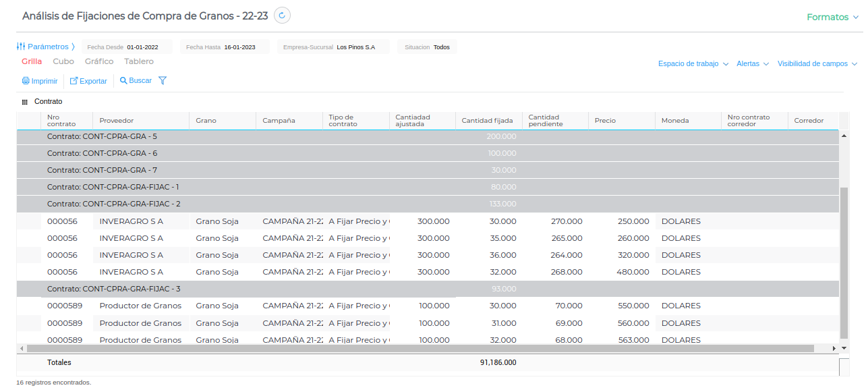Click the refresh icon beside the title

282,16
